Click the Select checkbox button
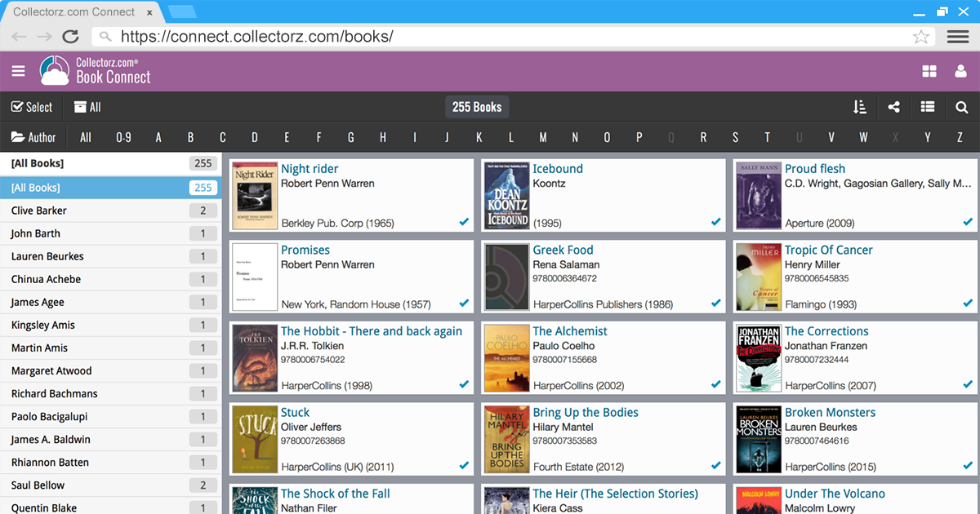 point(32,107)
